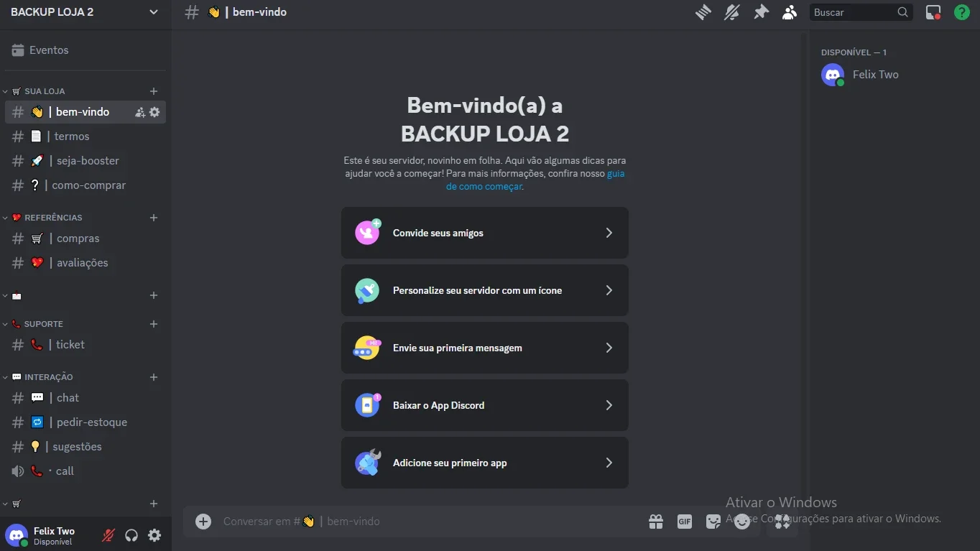Edit bem-vindo channel settings gear
This screenshot has height=551, width=980.
[154, 112]
